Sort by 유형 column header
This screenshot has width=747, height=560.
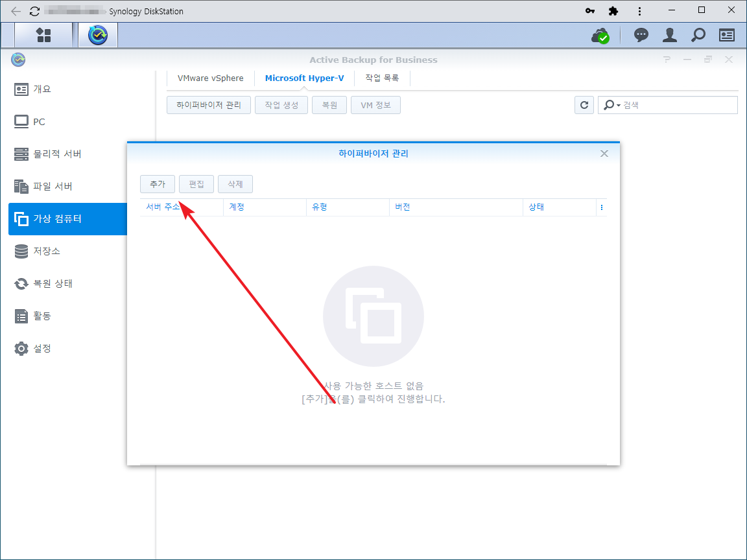pyautogui.click(x=348, y=207)
